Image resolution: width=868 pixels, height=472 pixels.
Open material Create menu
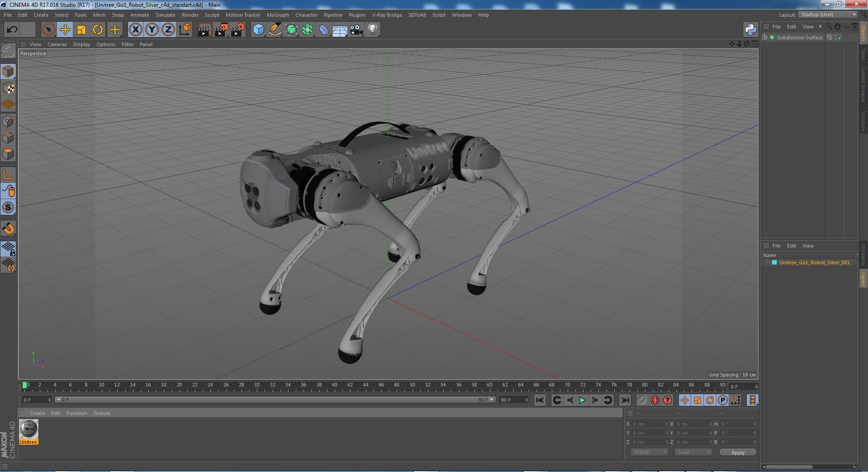tap(37, 413)
